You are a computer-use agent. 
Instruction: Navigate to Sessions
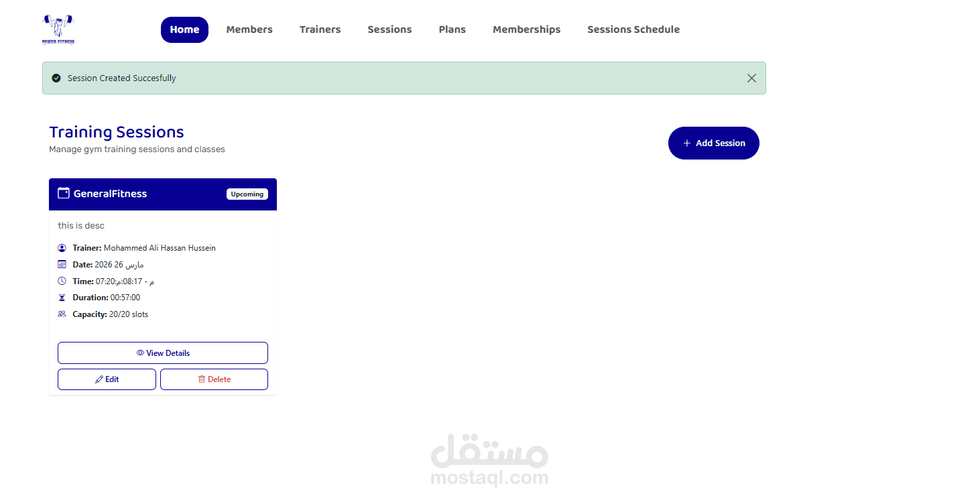(x=389, y=29)
